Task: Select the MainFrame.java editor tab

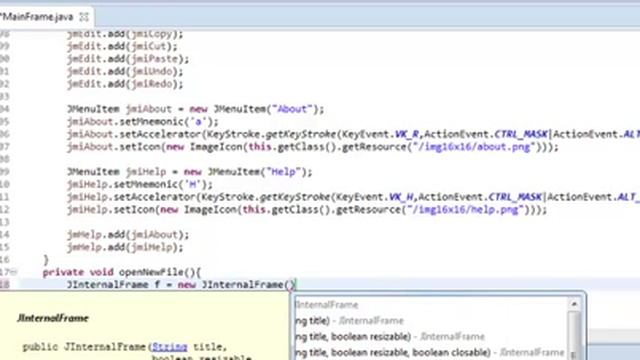Action: (x=46, y=17)
